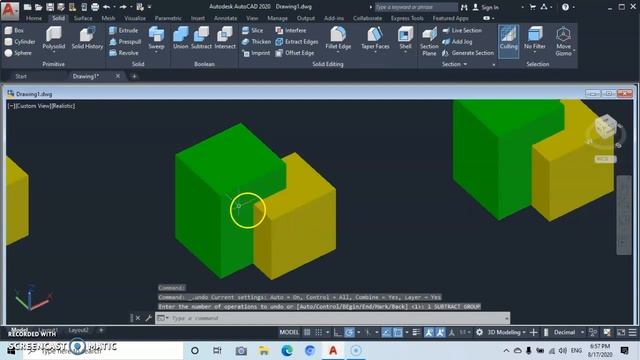Select the Imprint tool
The height and width of the screenshot is (360, 640).
coord(256,53)
